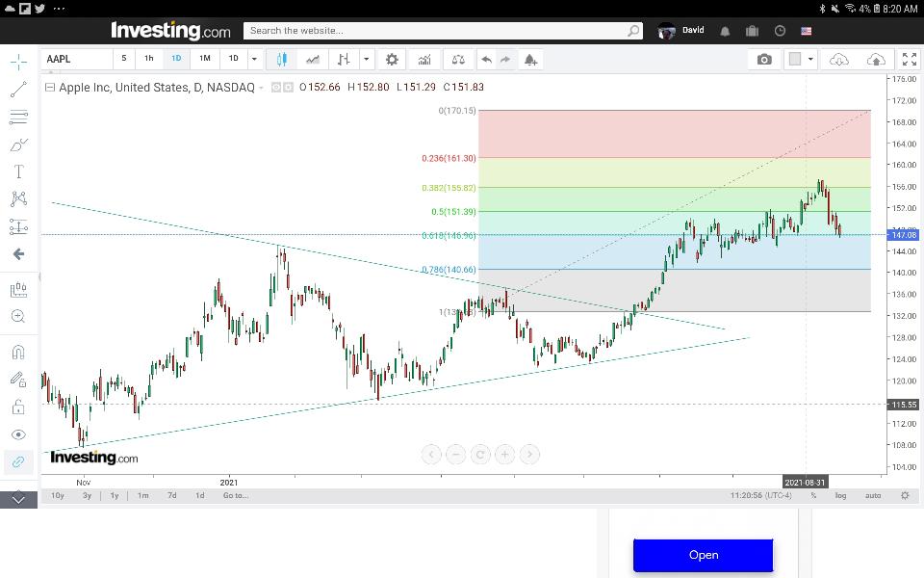Select the Text annotation tool
Viewport: 924px width, 578px height.
click(x=18, y=171)
